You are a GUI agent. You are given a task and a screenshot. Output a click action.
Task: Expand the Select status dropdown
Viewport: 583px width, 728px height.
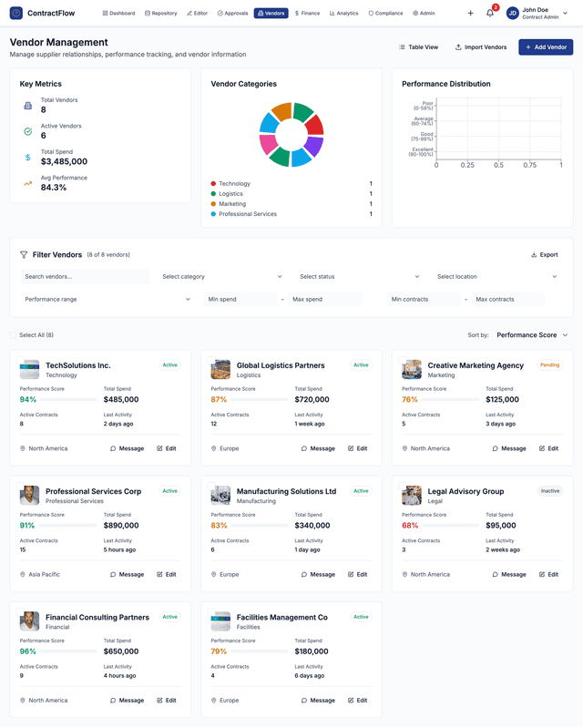tap(359, 276)
